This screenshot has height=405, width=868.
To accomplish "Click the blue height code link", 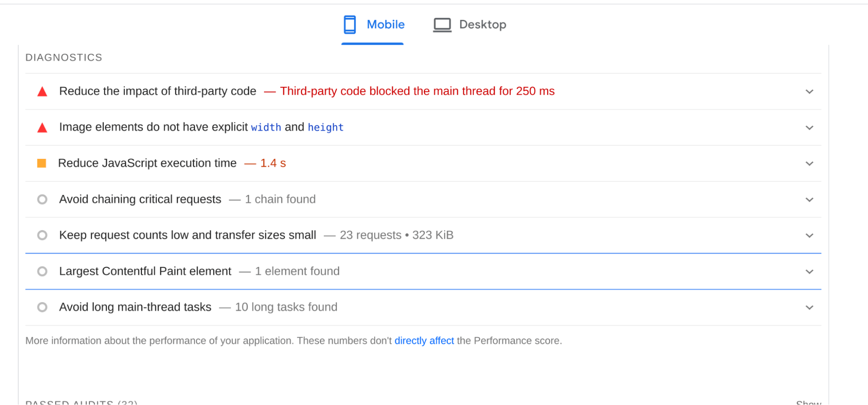I will [x=325, y=127].
